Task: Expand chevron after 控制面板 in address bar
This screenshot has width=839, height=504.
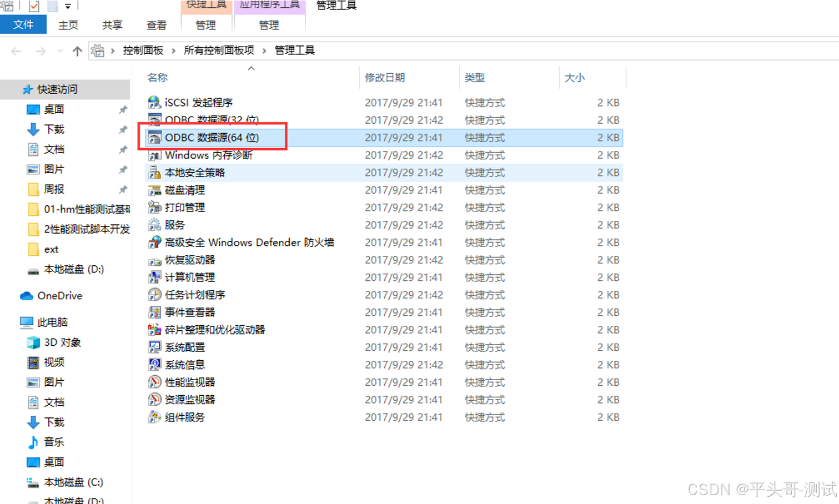Action: (173, 51)
